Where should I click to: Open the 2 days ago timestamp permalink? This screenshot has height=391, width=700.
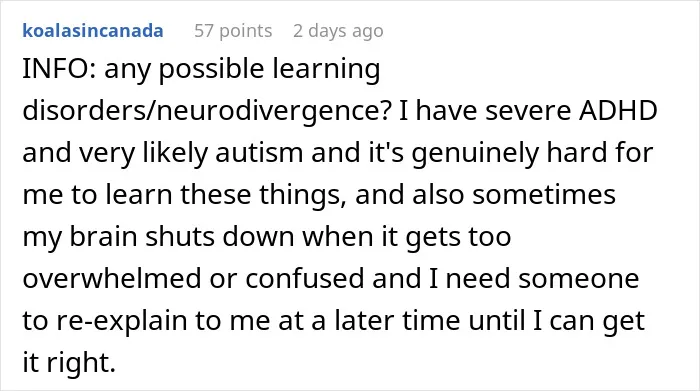click(x=338, y=31)
